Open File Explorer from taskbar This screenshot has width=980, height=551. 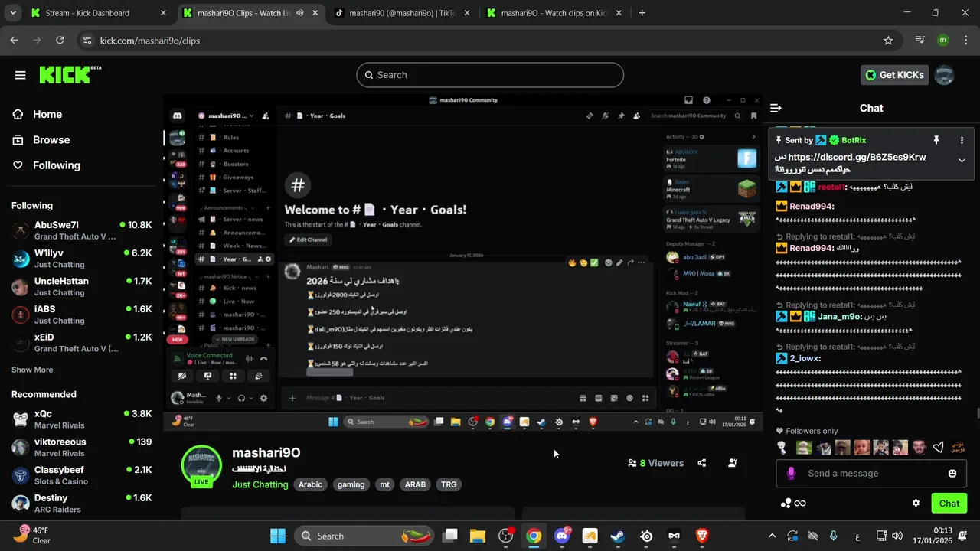(478, 536)
